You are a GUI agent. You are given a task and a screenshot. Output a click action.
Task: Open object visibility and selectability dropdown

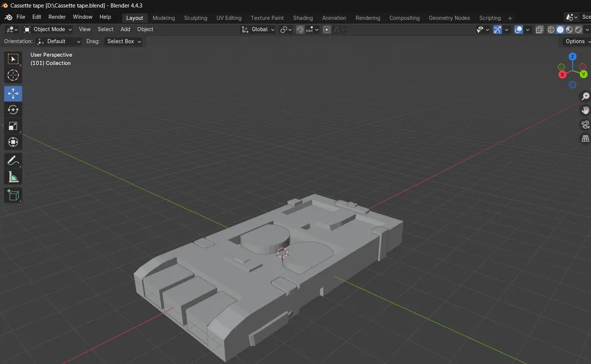[x=483, y=30]
